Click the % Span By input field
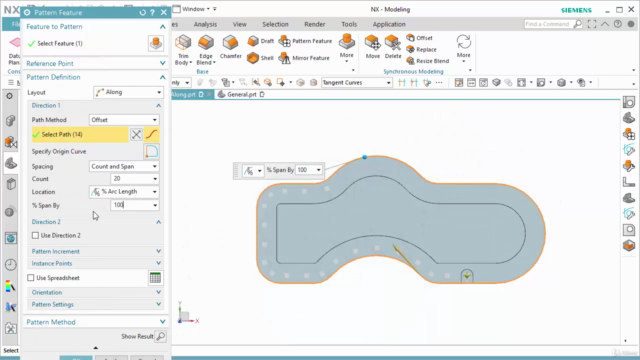 click(x=131, y=205)
